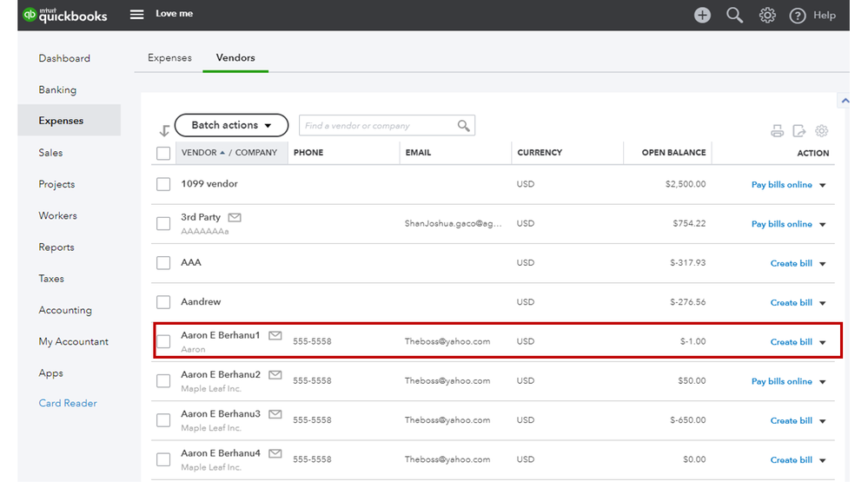Select all vendors with header checkbox
868x488 pixels.
(163, 153)
